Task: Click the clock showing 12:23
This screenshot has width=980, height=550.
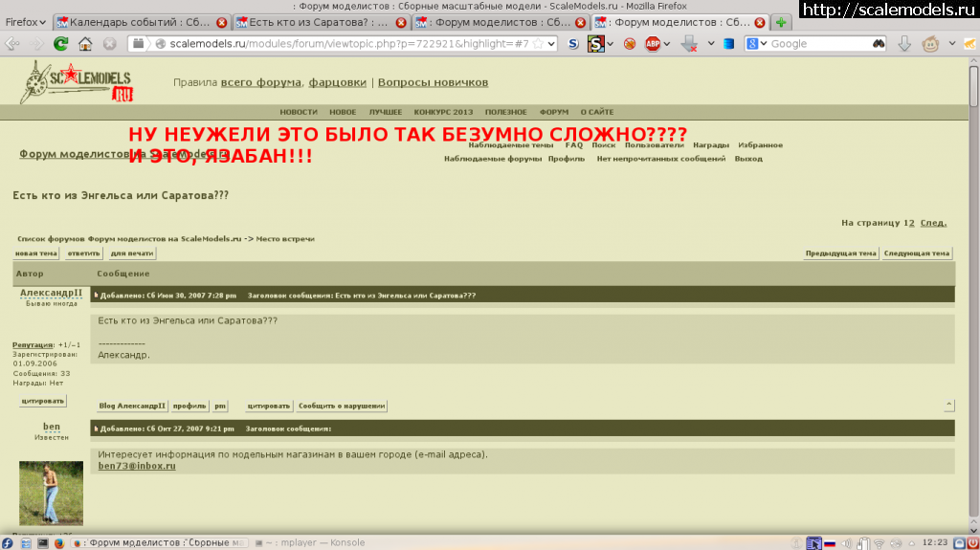Action: [x=935, y=542]
